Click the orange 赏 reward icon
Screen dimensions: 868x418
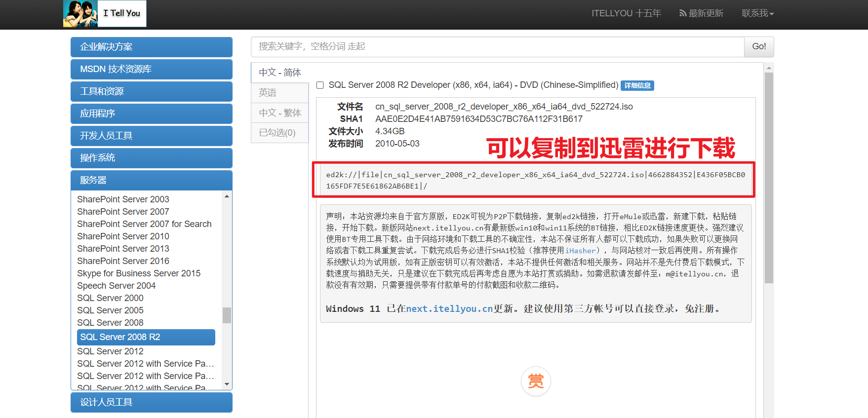click(536, 381)
